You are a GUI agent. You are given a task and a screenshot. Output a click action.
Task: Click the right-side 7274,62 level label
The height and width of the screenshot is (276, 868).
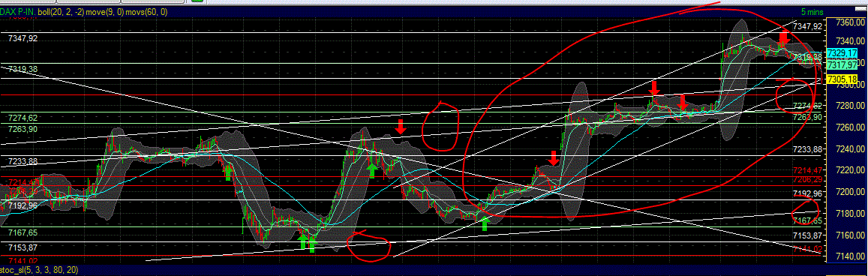point(808,106)
